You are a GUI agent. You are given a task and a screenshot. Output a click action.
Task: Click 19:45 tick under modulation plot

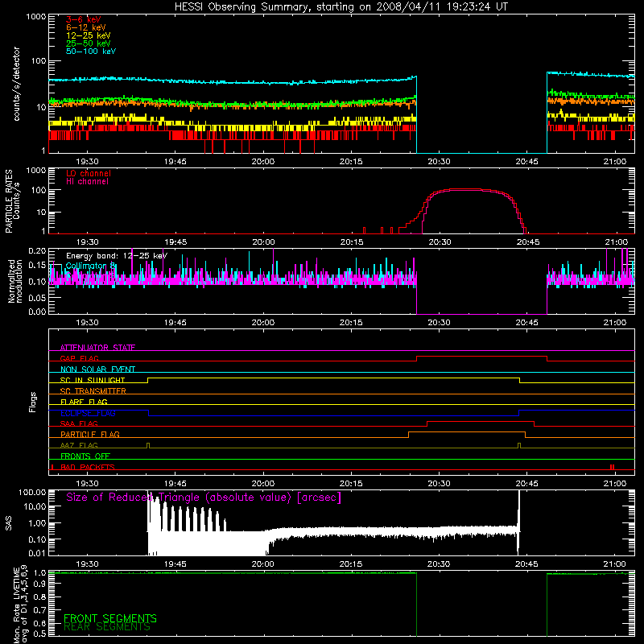tap(175, 323)
